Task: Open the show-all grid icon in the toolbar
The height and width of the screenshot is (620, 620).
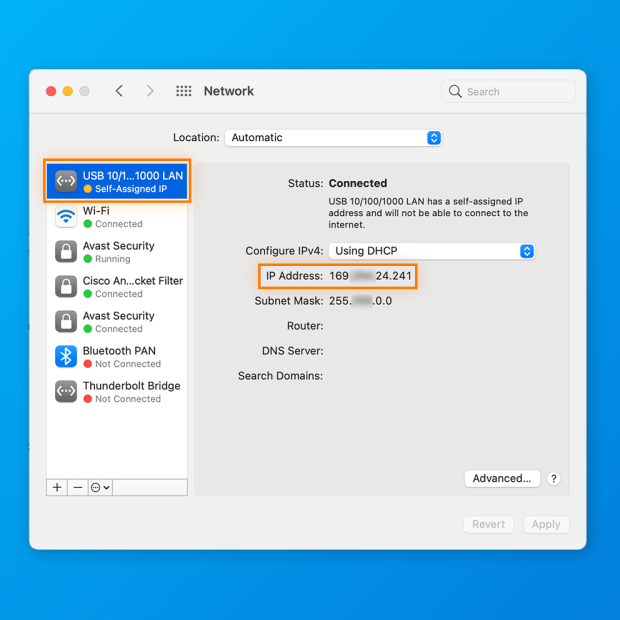Action: pyautogui.click(x=184, y=91)
